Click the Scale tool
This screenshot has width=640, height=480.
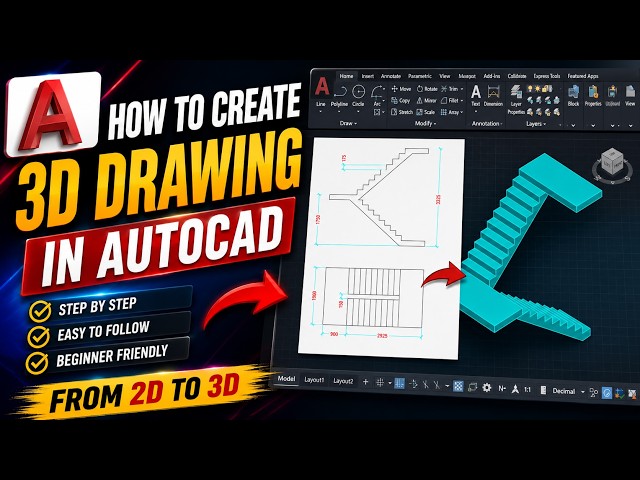[x=425, y=112]
